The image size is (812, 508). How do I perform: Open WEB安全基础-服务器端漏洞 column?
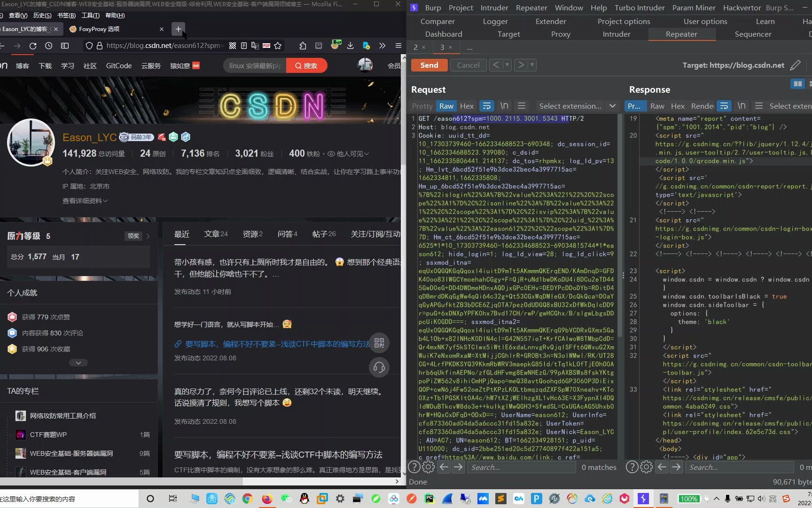(x=71, y=453)
